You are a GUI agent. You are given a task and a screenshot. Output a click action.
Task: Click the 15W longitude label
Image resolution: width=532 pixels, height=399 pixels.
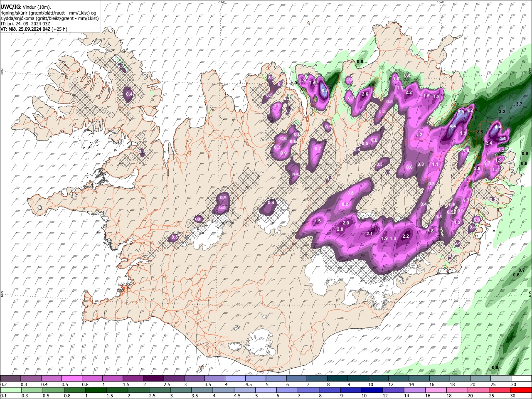point(440,2)
